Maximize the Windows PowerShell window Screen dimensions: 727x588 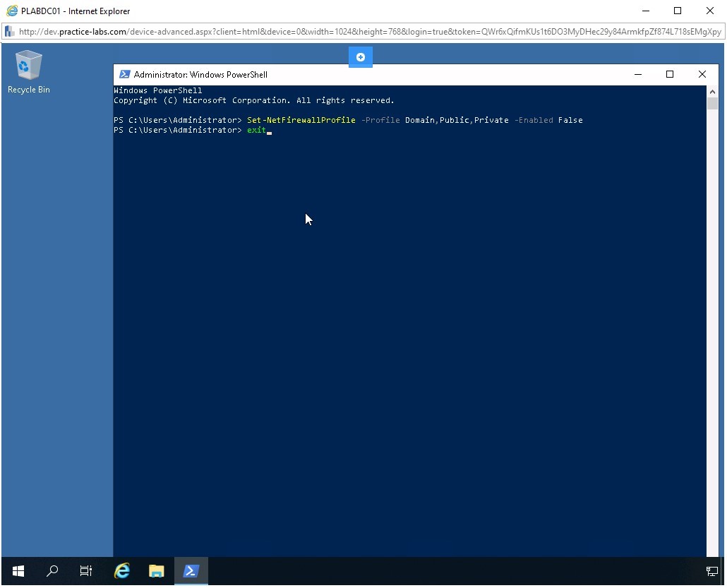670,74
